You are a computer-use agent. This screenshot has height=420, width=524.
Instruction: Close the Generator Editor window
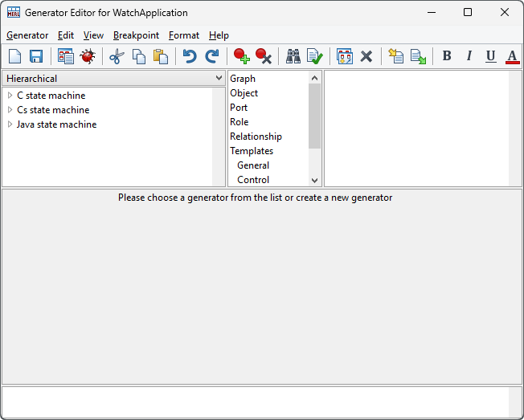click(504, 12)
